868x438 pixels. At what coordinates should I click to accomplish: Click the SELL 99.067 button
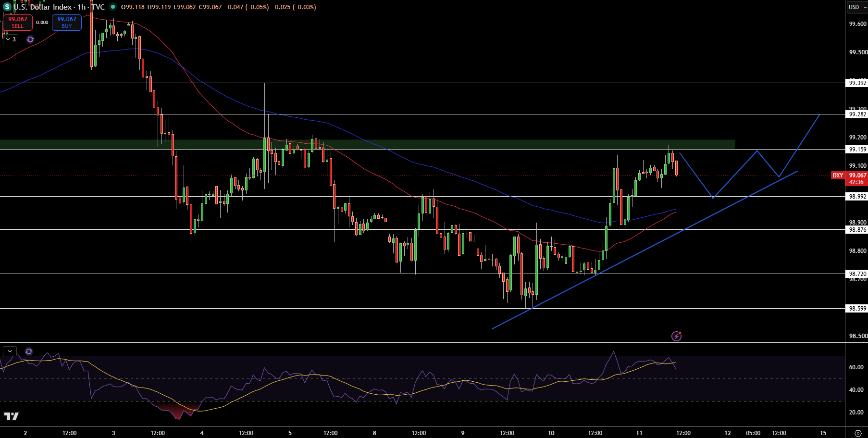click(x=18, y=22)
